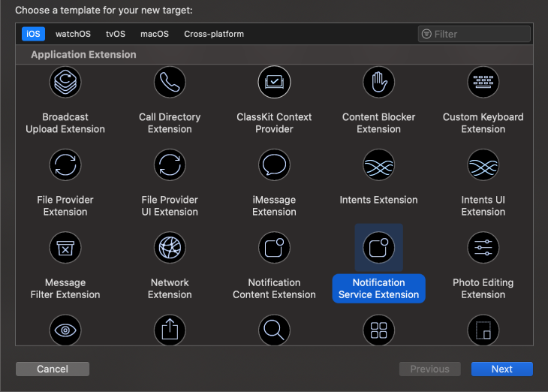Switch to the watchOS tab
The height and width of the screenshot is (392, 548).
(x=73, y=34)
